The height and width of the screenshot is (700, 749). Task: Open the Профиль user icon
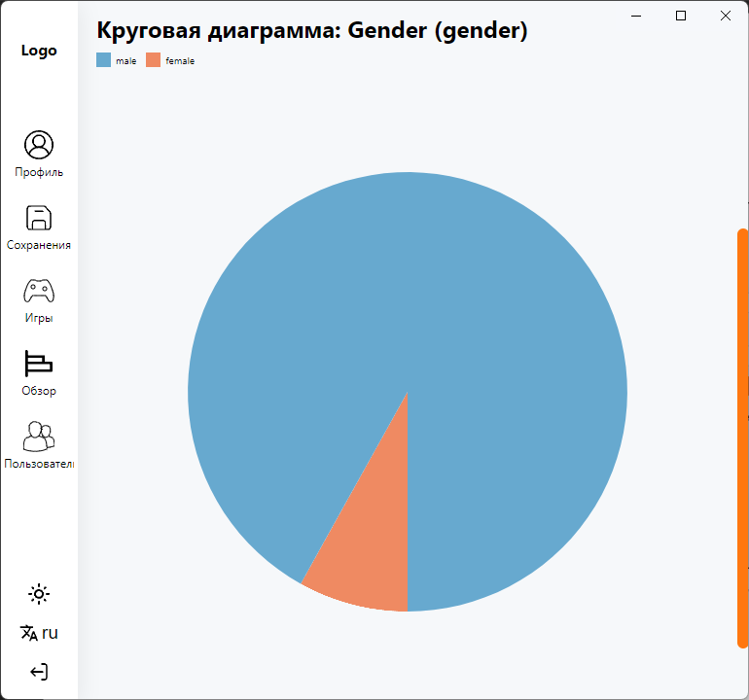[x=39, y=145]
